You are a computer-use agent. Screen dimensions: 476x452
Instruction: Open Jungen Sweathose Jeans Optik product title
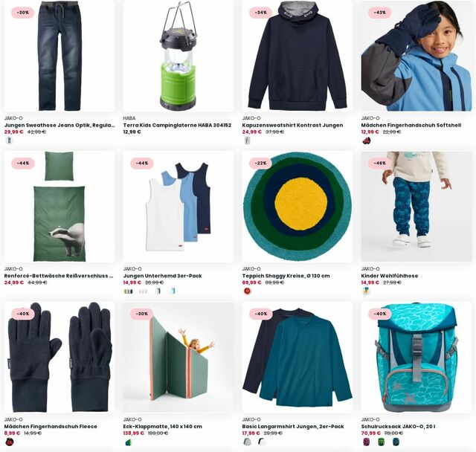[59, 125]
